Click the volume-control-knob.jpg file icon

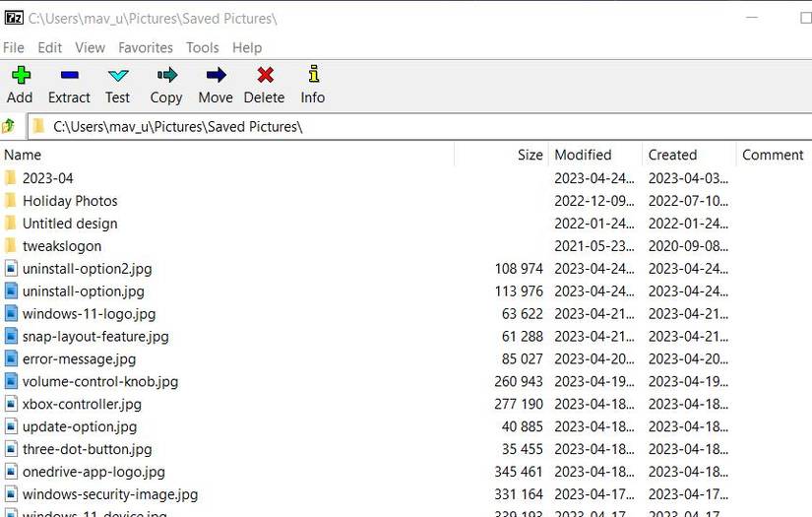(11, 381)
